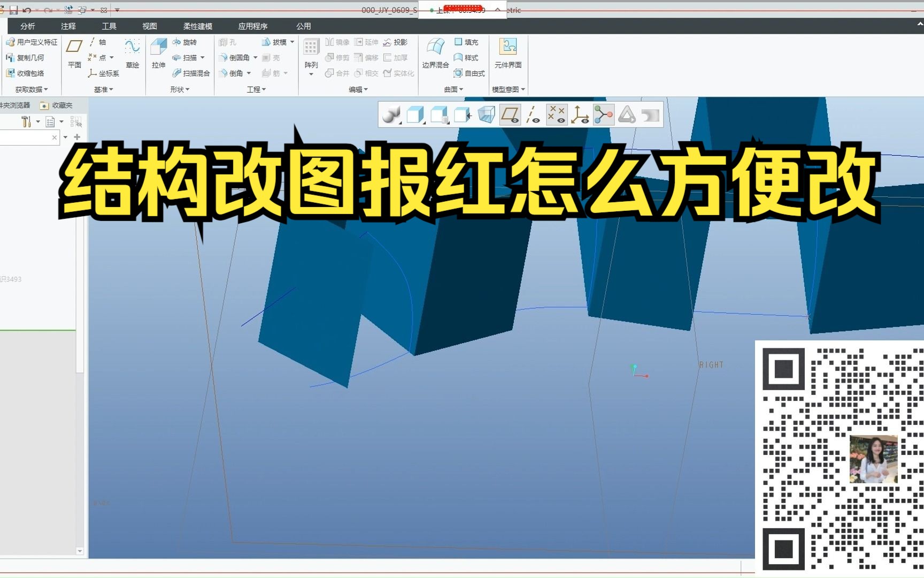The width and height of the screenshot is (924, 578).
Task: Select the Swept Blend (扫描混合) tool
Action: click(191, 73)
